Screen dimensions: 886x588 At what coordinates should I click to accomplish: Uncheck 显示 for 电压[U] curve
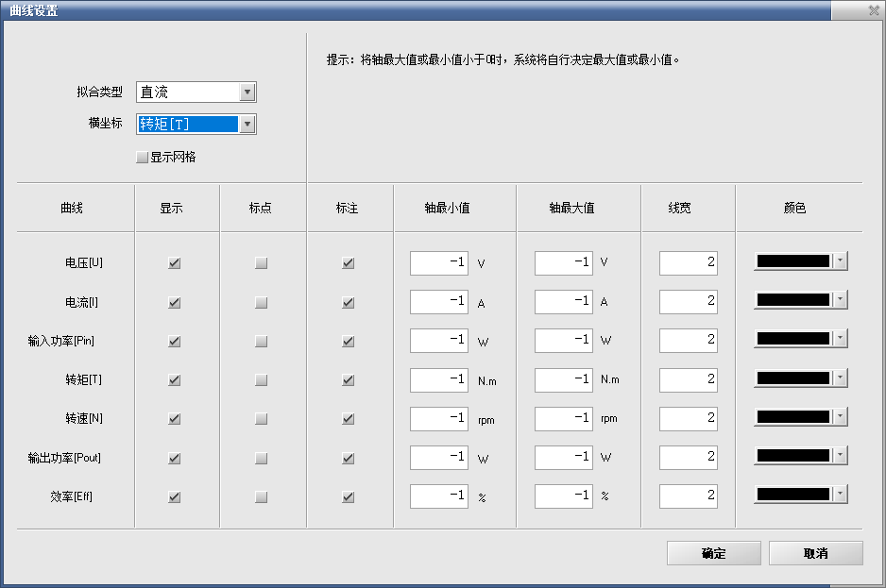174,263
